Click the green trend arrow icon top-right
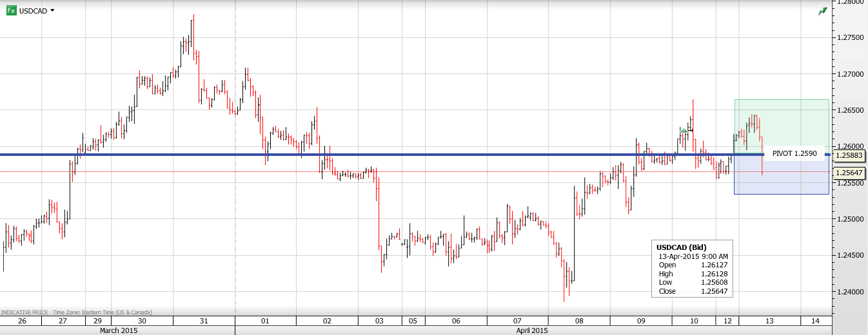The image size is (868, 335). (x=823, y=11)
